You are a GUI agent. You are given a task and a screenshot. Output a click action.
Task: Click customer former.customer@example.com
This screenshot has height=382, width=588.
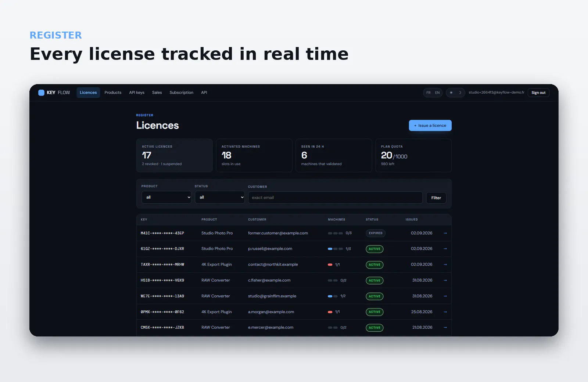278,233
